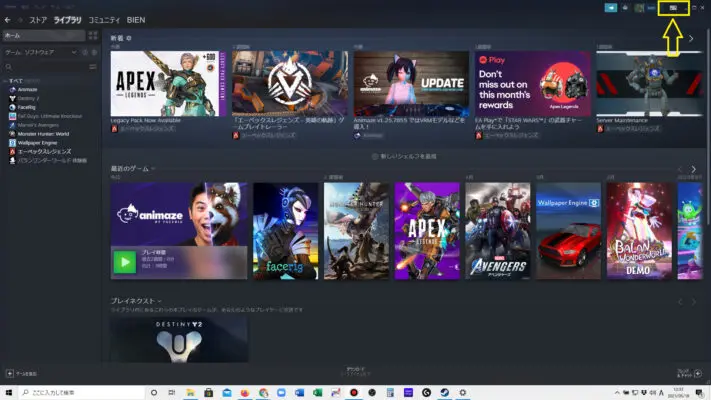
Task: Open the コミュニティ tab
Action: pyautogui.click(x=104, y=20)
